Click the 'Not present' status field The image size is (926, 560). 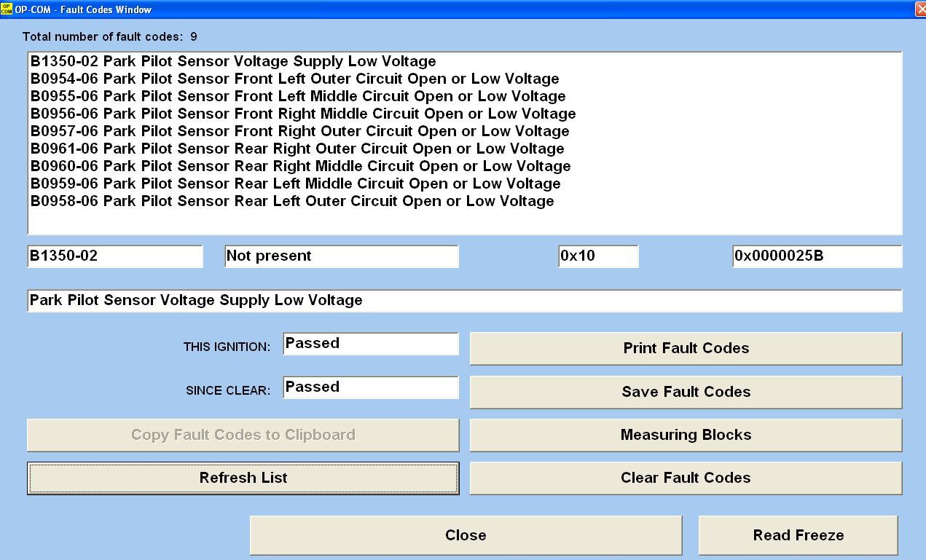coord(341,256)
